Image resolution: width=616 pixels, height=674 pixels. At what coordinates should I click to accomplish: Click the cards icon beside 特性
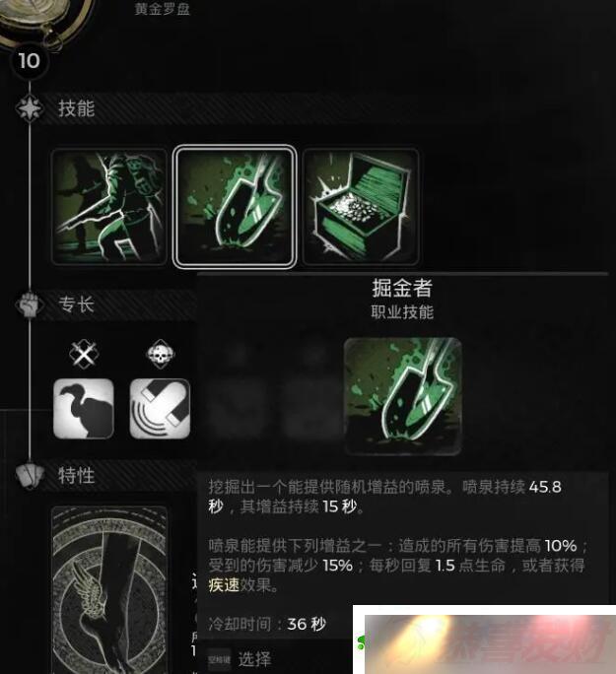pos(30,475)
